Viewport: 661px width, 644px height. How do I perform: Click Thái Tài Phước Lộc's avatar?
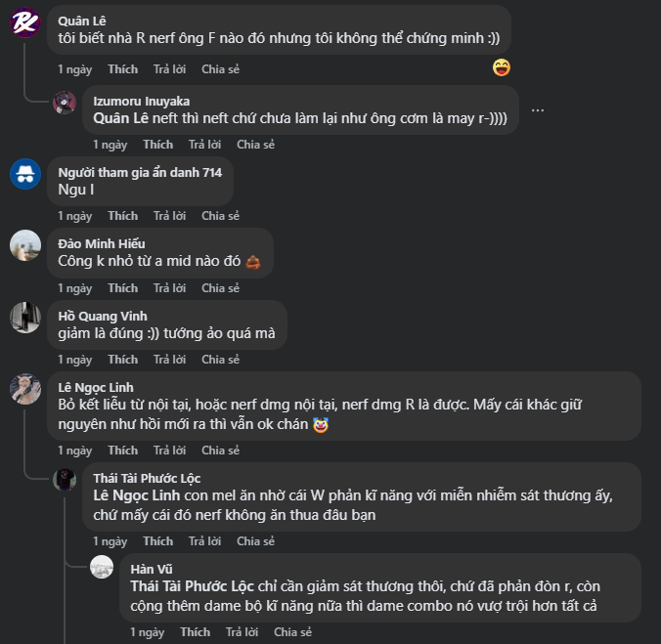tap(65, 478)
